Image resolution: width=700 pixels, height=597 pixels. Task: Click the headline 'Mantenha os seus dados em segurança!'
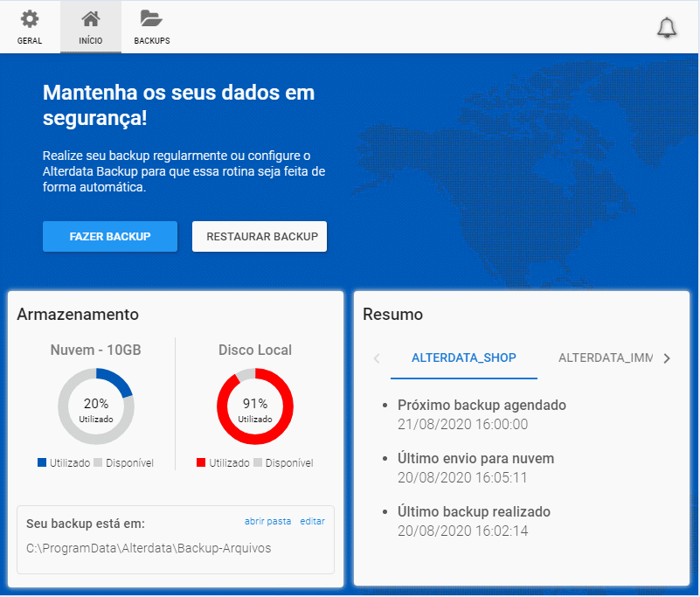point(178,106)
